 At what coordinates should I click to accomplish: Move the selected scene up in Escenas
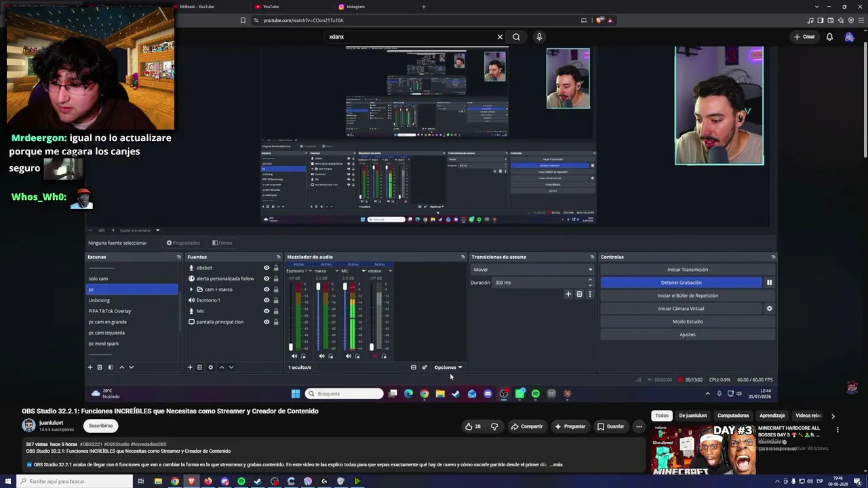[x=121, y=367]
